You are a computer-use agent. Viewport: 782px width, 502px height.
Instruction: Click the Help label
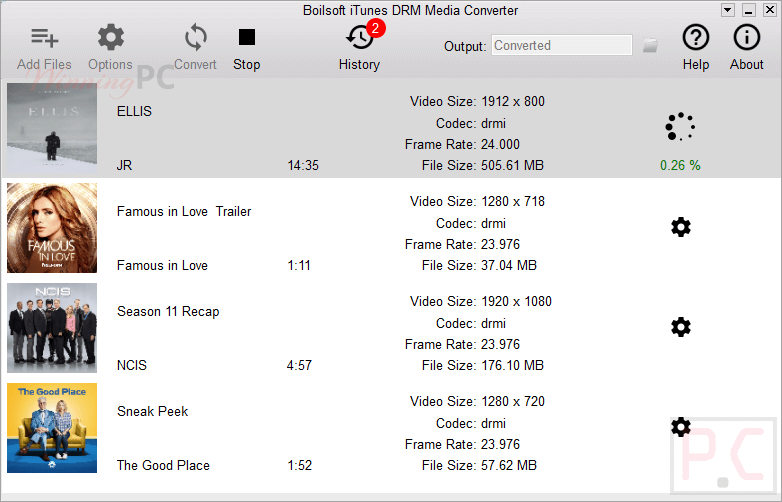[696, 65]
